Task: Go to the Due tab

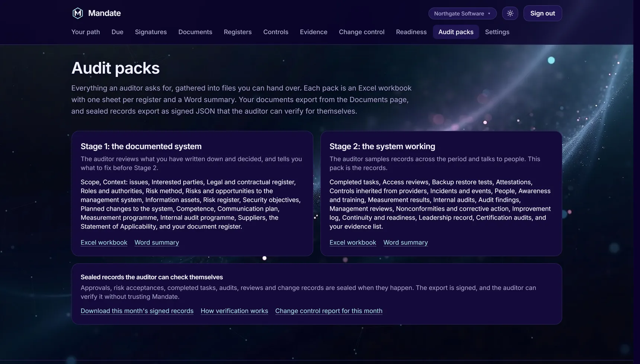Action: tap(117, 32)
